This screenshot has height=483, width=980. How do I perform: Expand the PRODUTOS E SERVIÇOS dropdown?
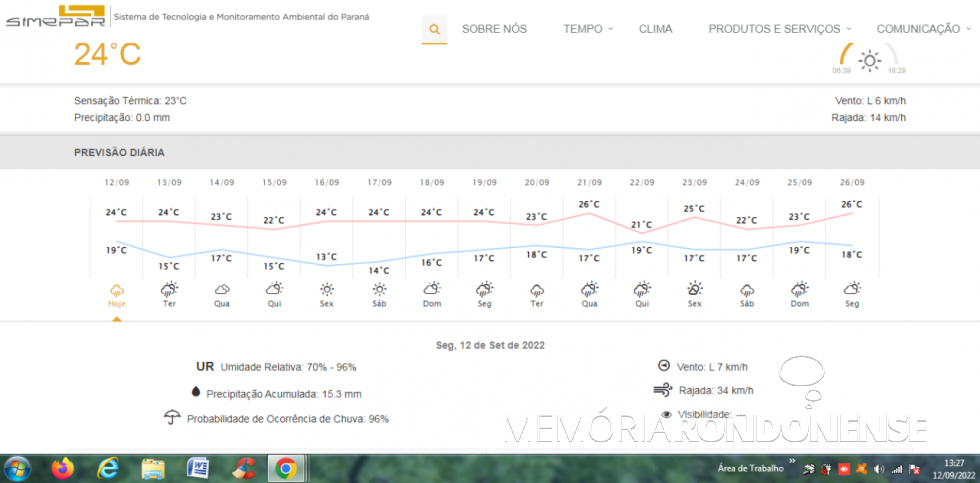click(780, 29)
